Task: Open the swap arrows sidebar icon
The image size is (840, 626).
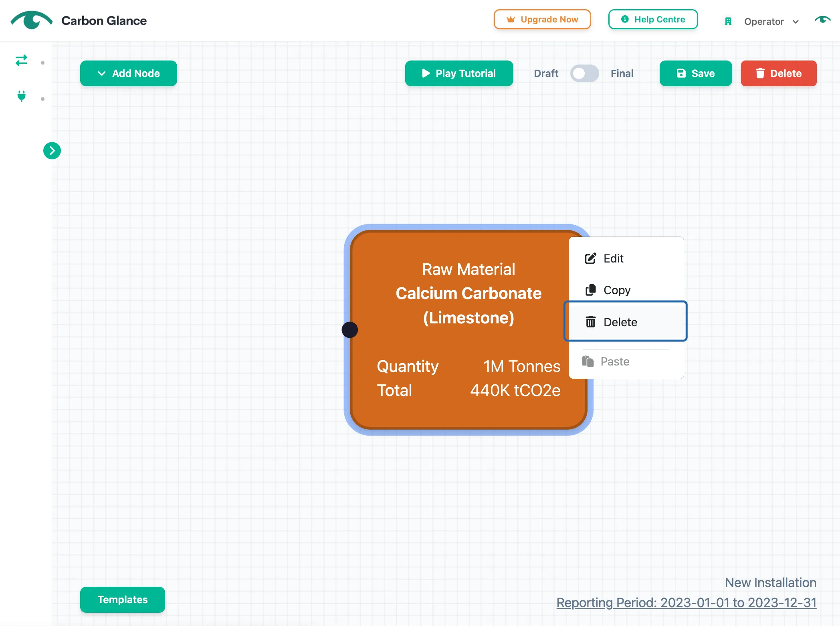Action: click(x=21, y=61)
